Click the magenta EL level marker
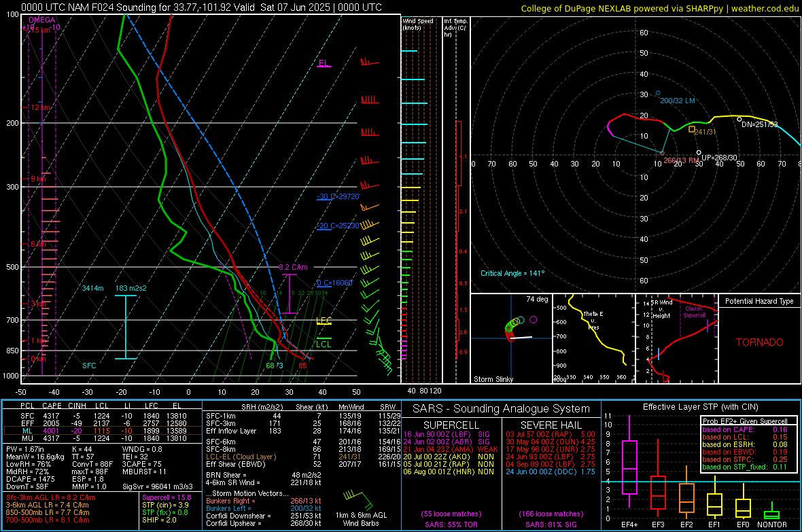The height and width of the screenshot is (532, 802). point(324,63)
